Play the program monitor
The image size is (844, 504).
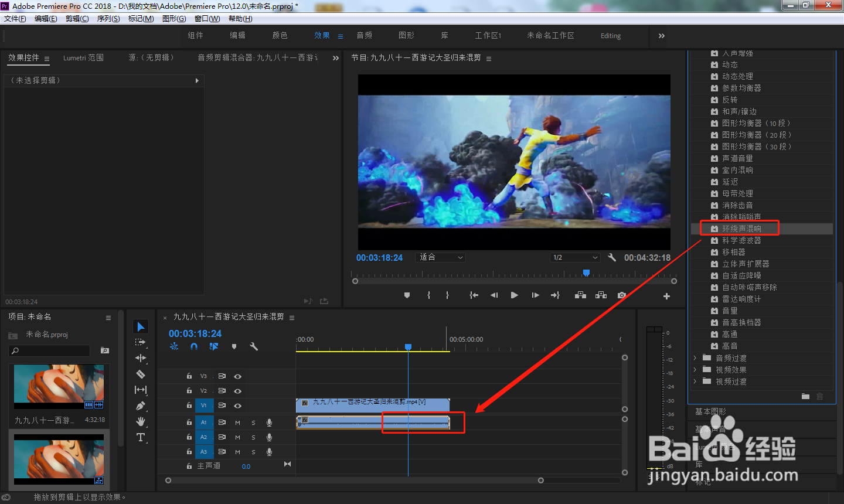point(514,295)
